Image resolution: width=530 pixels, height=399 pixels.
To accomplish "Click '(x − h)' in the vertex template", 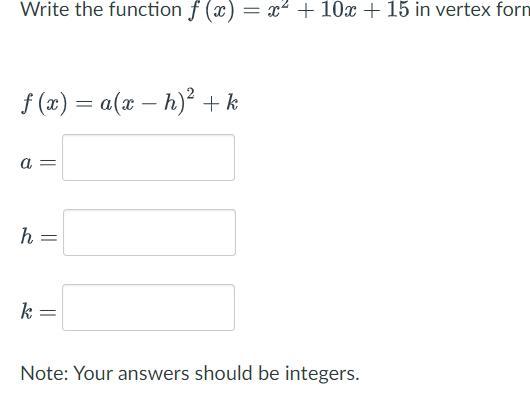I will pyautogui.click(x=150, y=103).
